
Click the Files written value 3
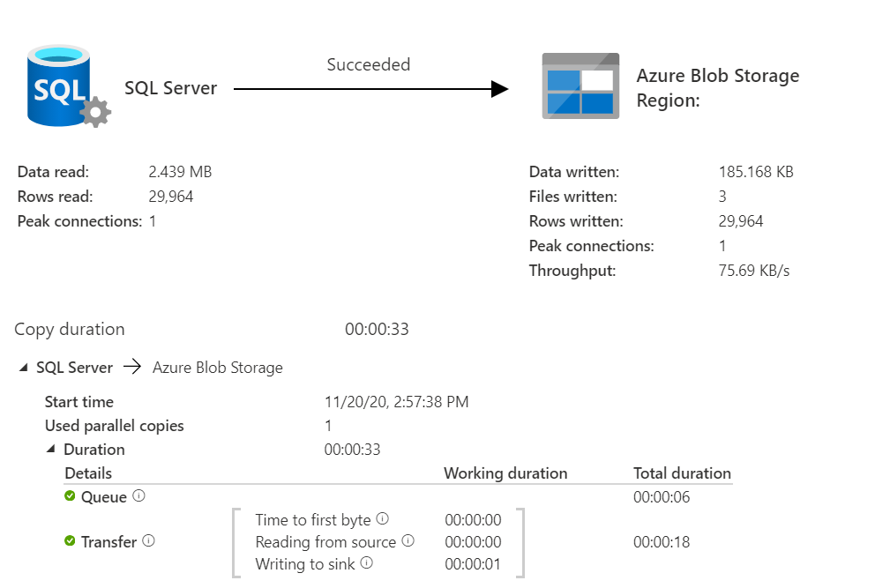pos(722,197)
